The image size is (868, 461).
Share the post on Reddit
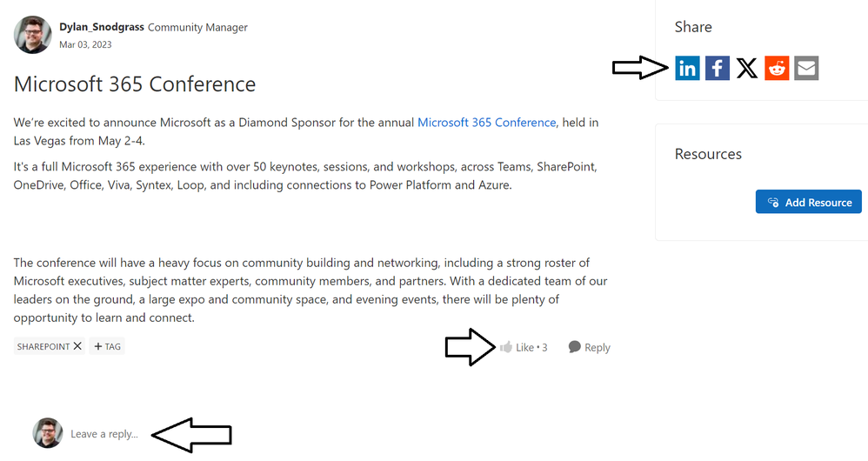click(777, 68)
